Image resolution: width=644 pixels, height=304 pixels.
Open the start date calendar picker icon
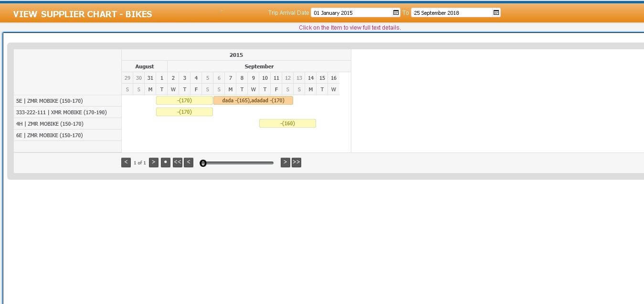coord(396,12)
